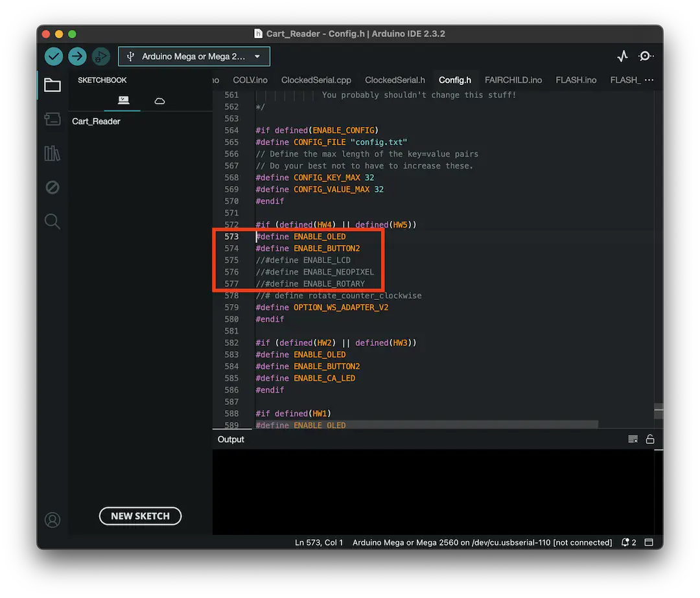Open the board selection dropdown
This screenshot has height=598, width=700.
(194, 56)
